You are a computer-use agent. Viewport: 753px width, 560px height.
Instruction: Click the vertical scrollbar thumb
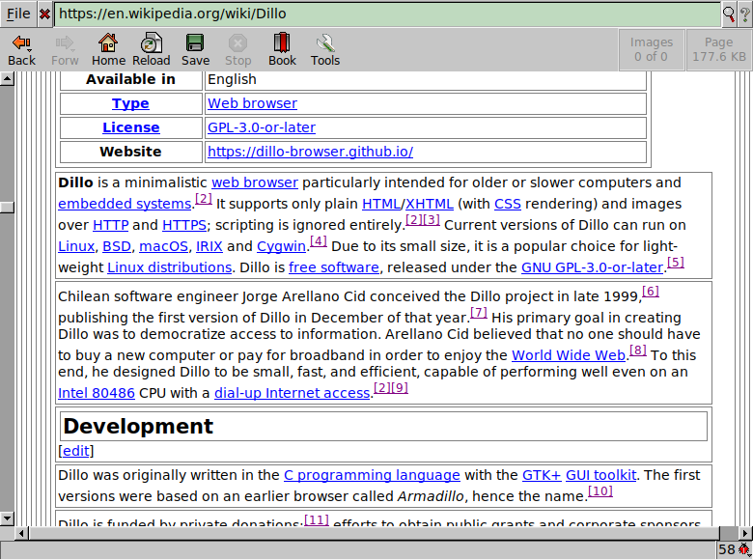pyautogui.click(x=7, y=207)
